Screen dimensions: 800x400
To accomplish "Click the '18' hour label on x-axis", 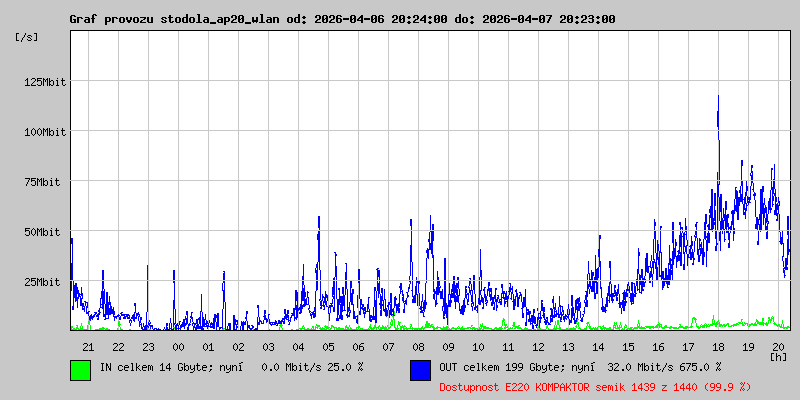I will click(718, 347).
